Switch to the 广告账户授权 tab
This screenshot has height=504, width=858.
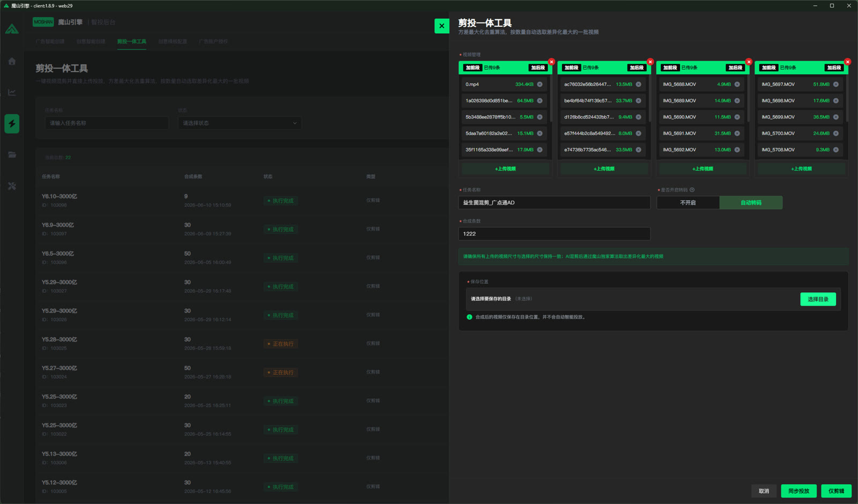213,41
